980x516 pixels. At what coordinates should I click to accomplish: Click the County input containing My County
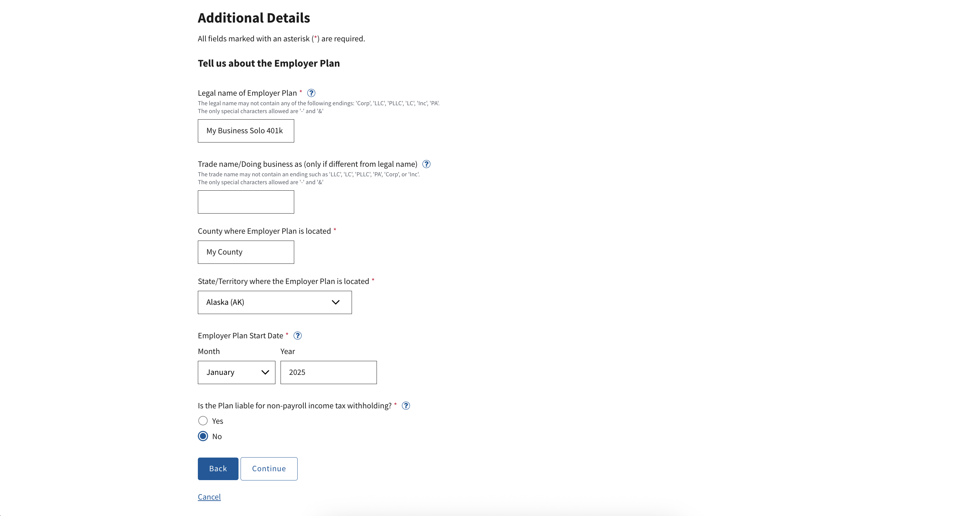pyautogui.click(x=246, y=252)
